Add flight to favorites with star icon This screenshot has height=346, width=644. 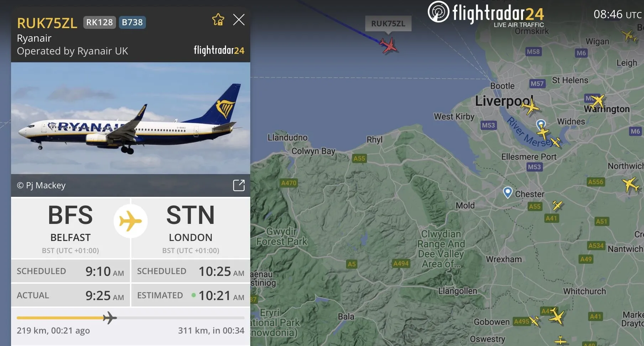(218, 20)
